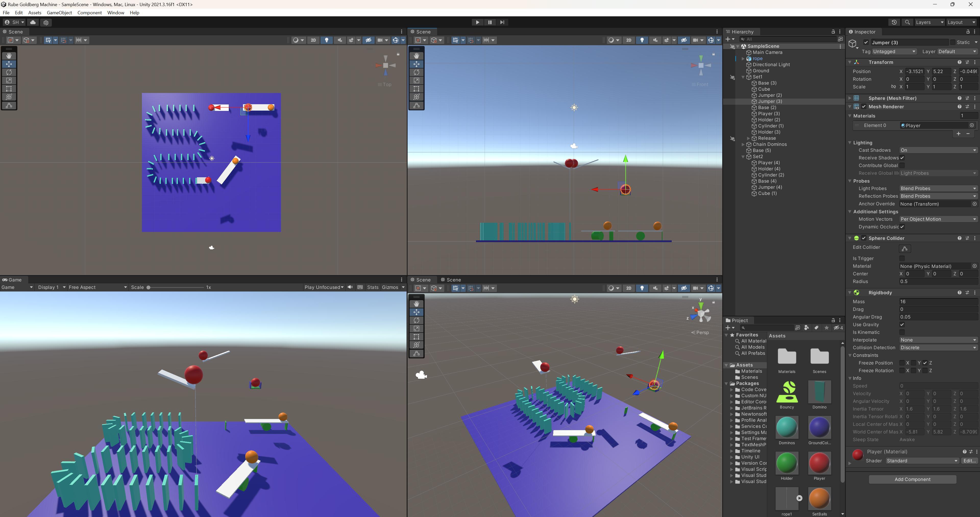This screenshot has width=980, height=517.
Task: Expand the Chain Dominos hierarchy item
Action: pos(743,144)
